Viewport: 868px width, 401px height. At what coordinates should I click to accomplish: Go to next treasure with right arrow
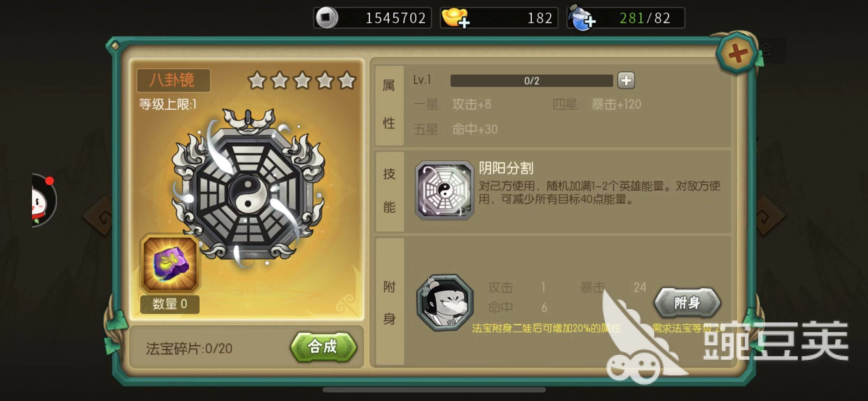point(770,215)
